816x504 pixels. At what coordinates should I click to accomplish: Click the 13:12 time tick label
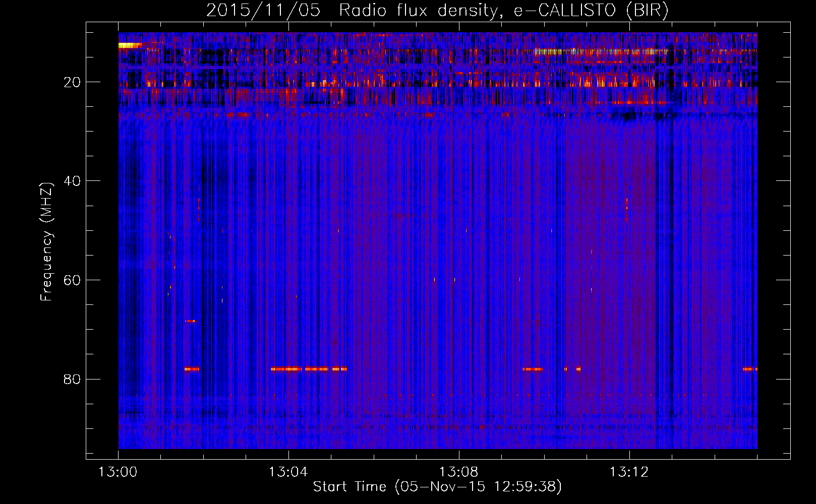tap(629, 472)
